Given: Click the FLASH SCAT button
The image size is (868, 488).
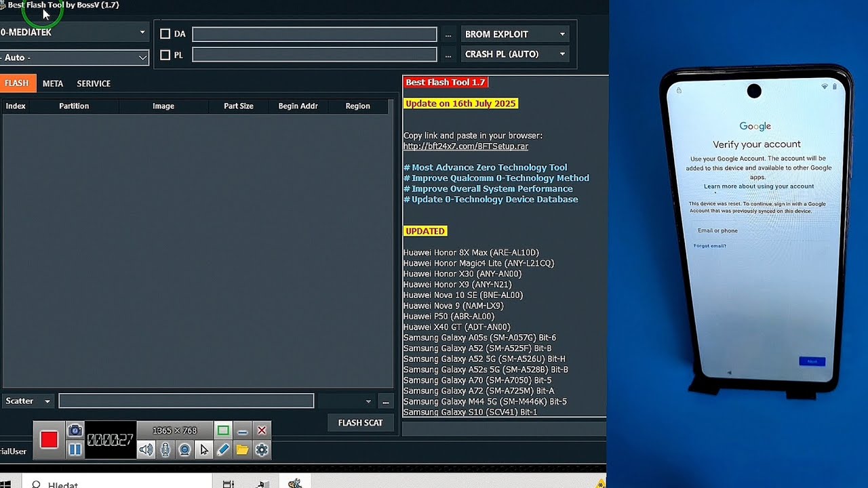Looking at the screenshot, I should point(360,423).
